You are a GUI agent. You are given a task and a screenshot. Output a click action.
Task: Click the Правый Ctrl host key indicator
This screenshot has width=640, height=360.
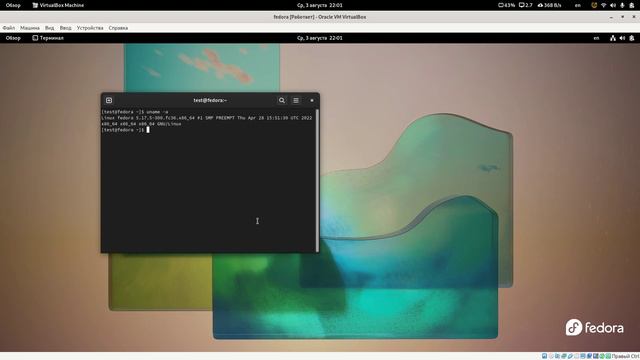[625, 356]
